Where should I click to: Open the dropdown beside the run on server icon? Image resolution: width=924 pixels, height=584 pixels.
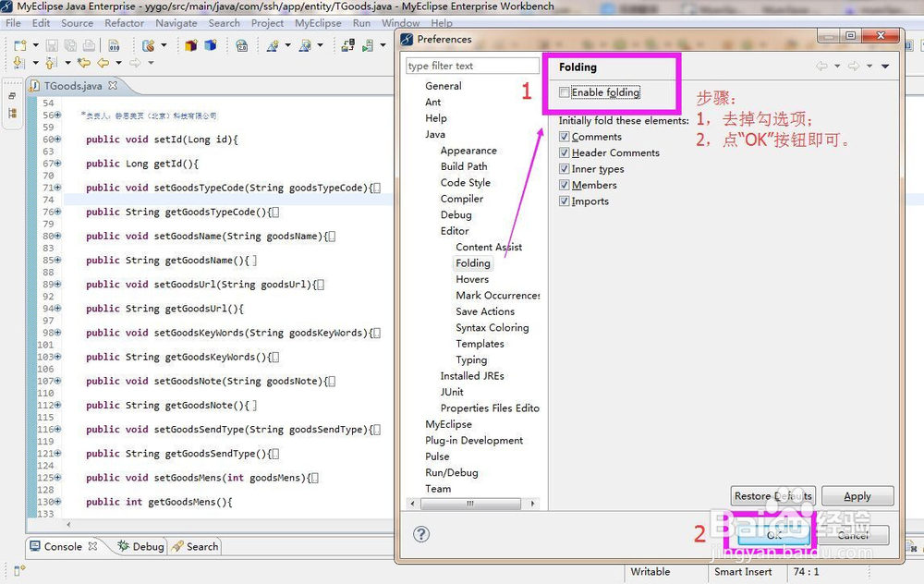tap(383, 45)
